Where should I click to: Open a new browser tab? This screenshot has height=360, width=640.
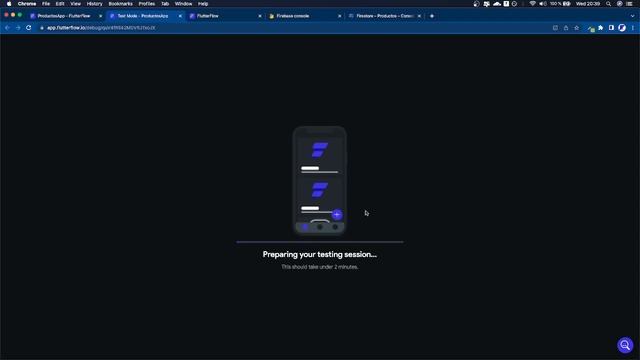click(x=432, y=16)
